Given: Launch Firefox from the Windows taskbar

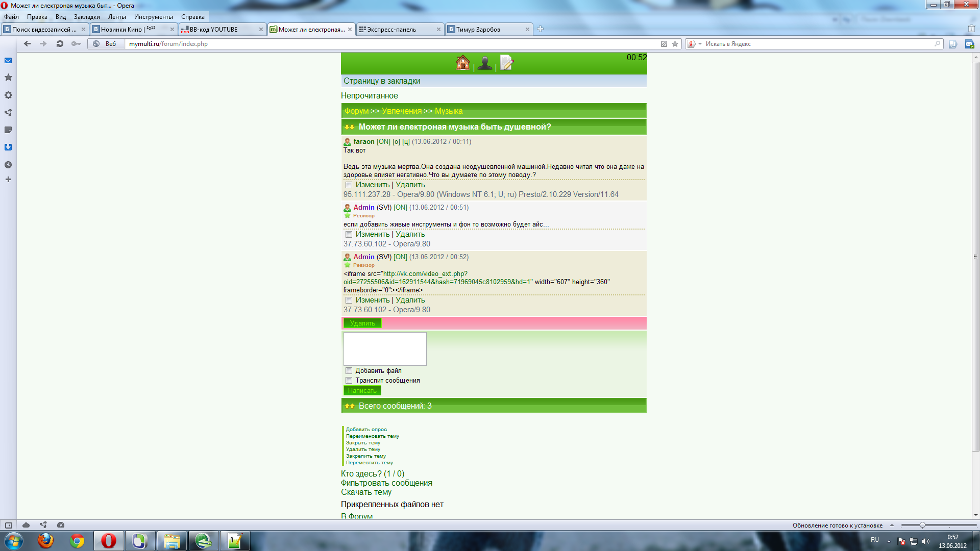Looking at the screenshot, I should point(45,541).
